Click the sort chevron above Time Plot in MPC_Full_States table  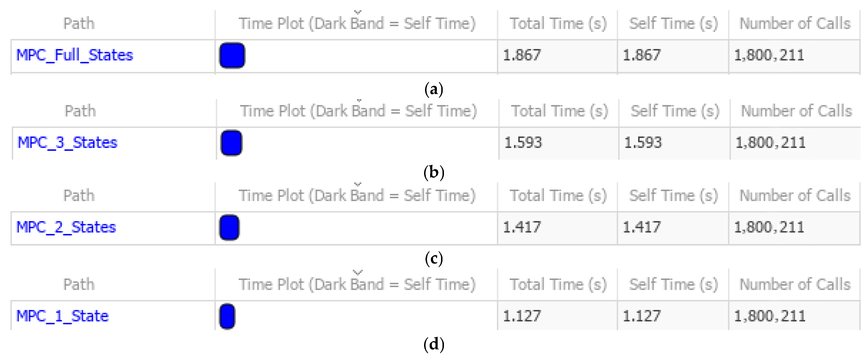358,12
